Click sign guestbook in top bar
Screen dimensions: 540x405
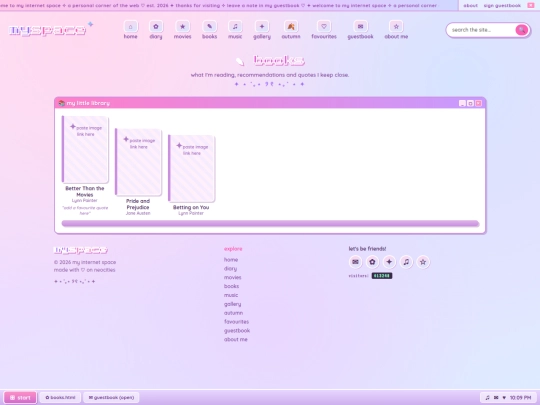click(x=502, y=6)
